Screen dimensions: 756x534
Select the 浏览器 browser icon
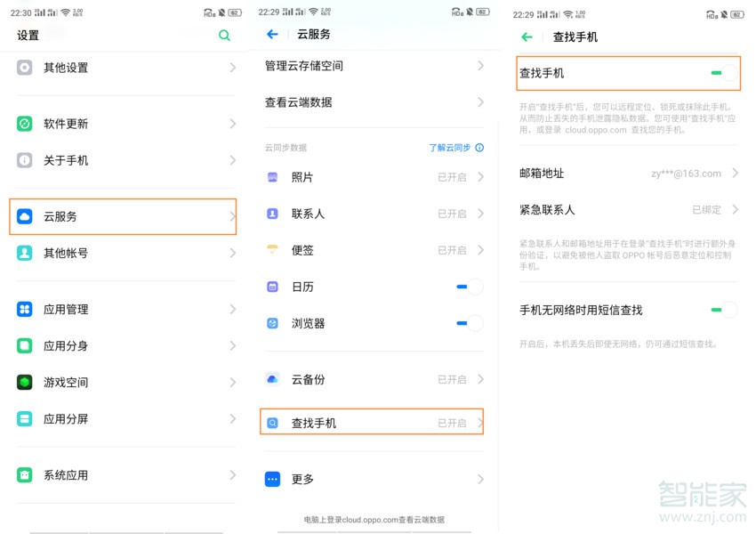pyautogui.click(x=272, y=323)
